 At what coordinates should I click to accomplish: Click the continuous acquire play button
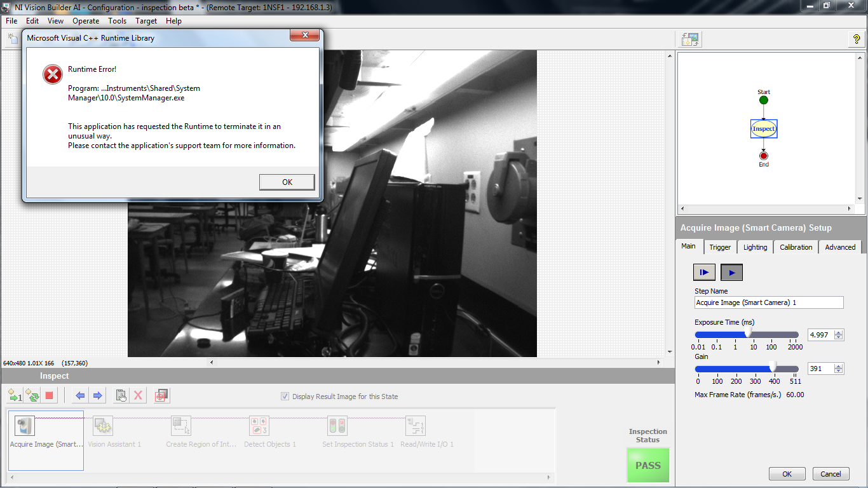731,272
